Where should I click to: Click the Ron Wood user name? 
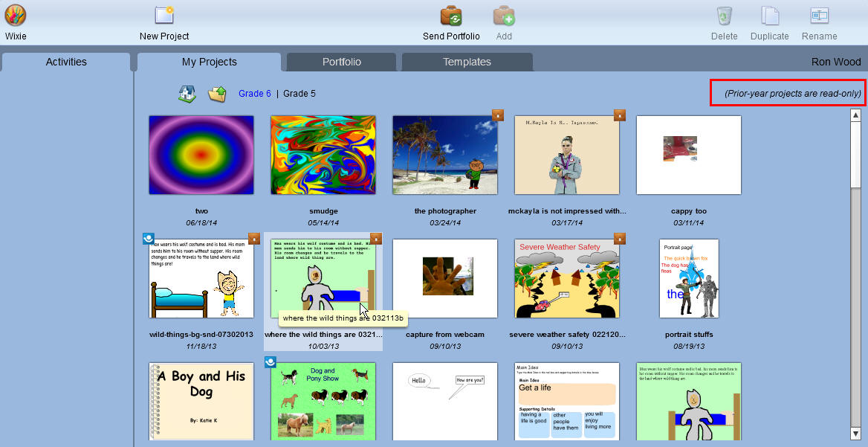coord(836,62)
